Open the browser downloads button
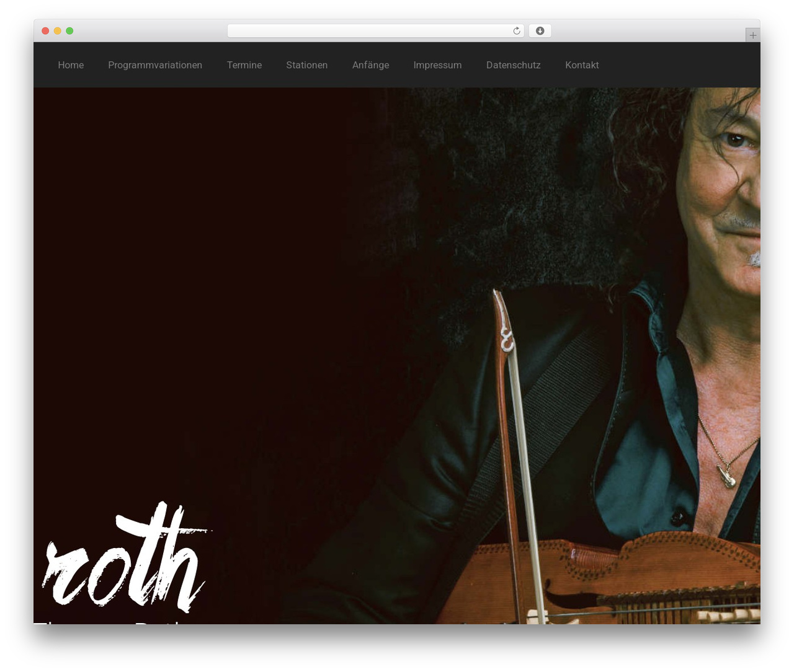794x672 pixels. tap(540, 31)
